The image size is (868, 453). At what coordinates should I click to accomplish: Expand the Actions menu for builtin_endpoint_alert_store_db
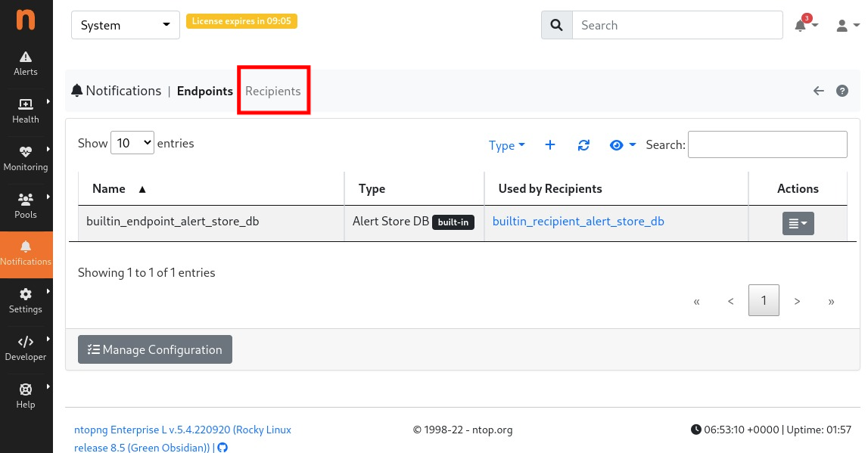point(798,223)
